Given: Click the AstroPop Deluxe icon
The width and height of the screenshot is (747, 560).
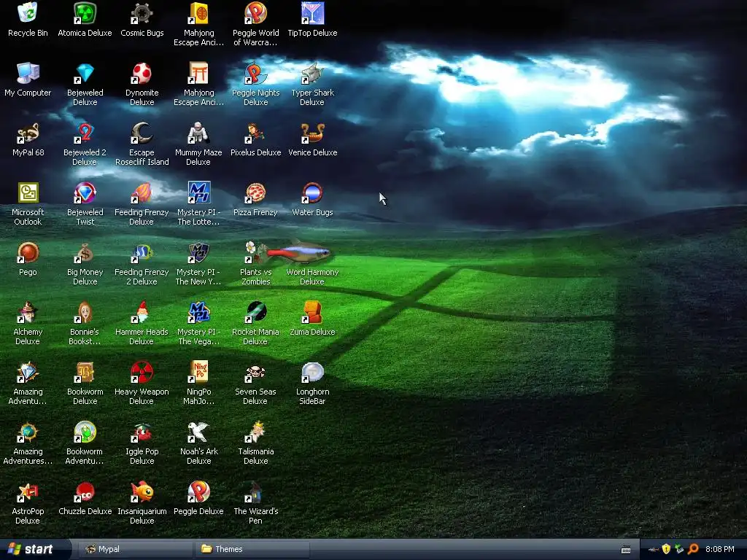Looking at the screenshot, I should [x=28, y=492].
